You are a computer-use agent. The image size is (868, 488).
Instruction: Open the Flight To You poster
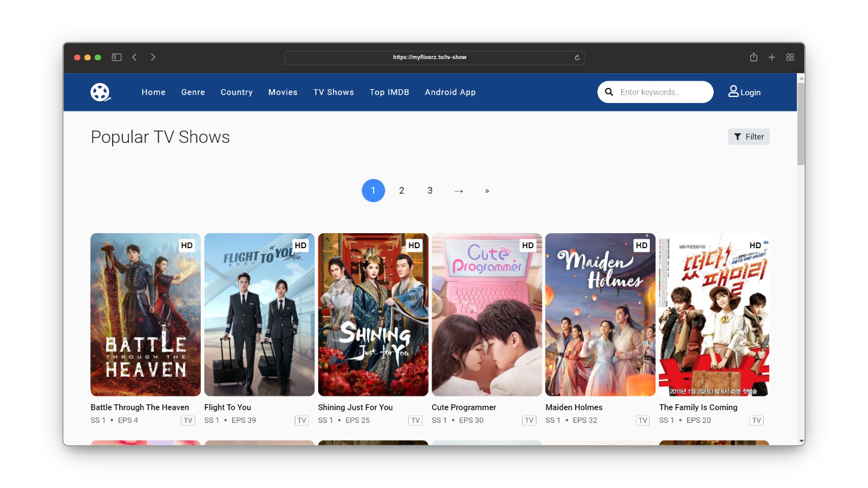click(259, 314)
